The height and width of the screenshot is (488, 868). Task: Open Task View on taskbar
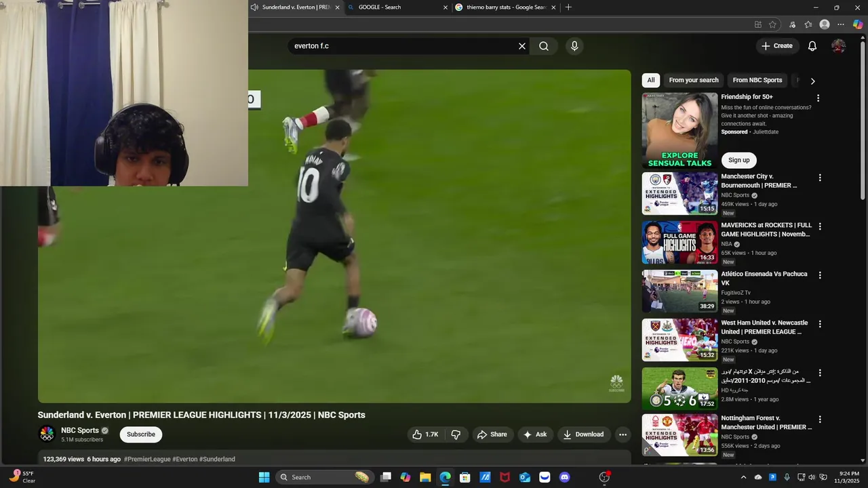click(x=385, y=477)
